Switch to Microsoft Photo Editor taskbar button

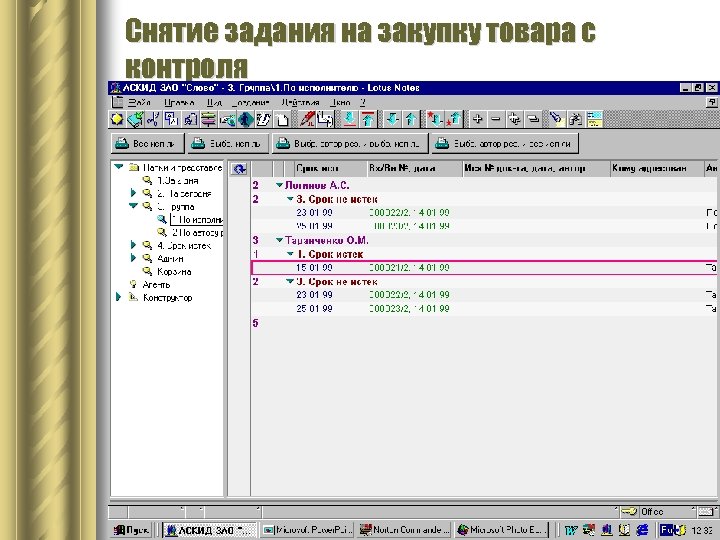coord(502,530)
